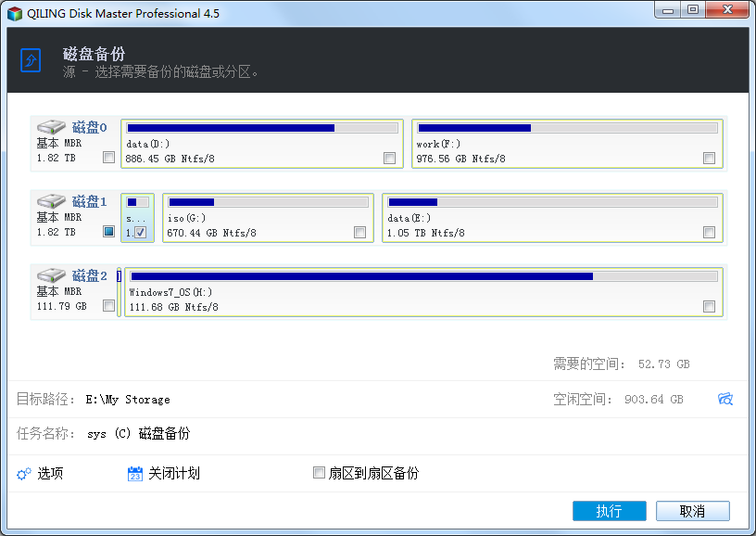Click the 886.45 GB Ntfs/8 text

tap(170, 159)
